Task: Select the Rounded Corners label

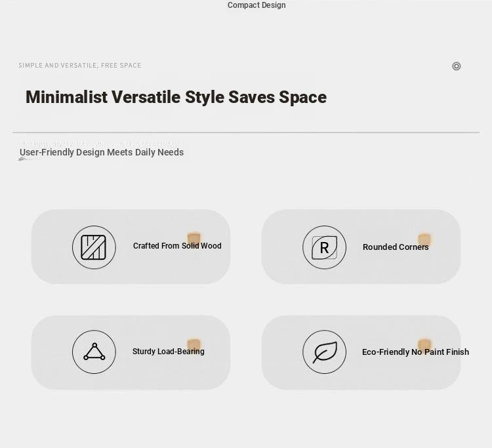Action: [x=396, y=247]
